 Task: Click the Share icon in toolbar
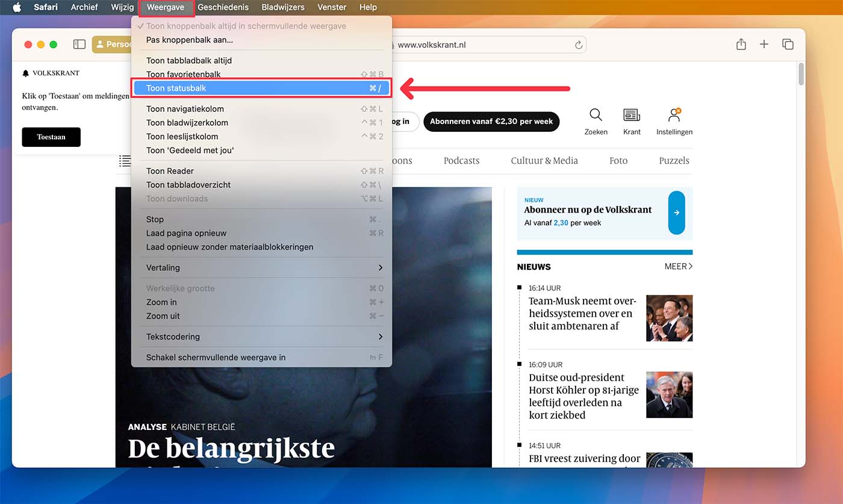tap(741, 45)
